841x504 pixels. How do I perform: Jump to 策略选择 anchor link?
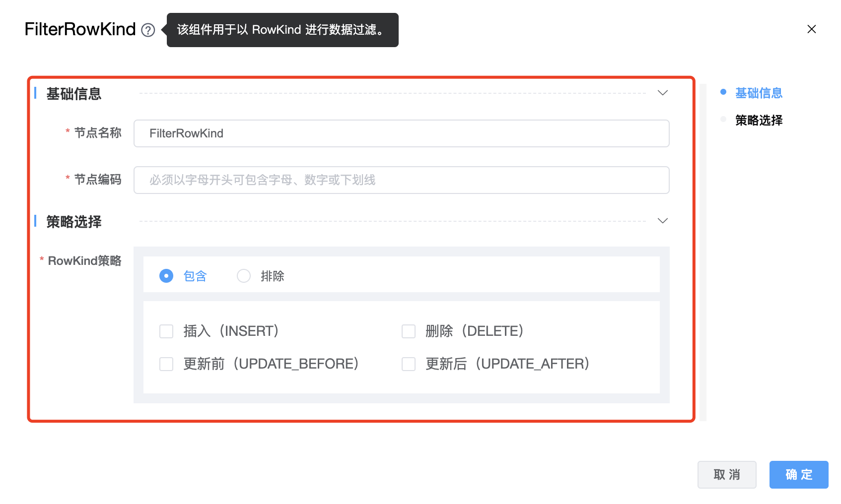click(x=759, y=120)
